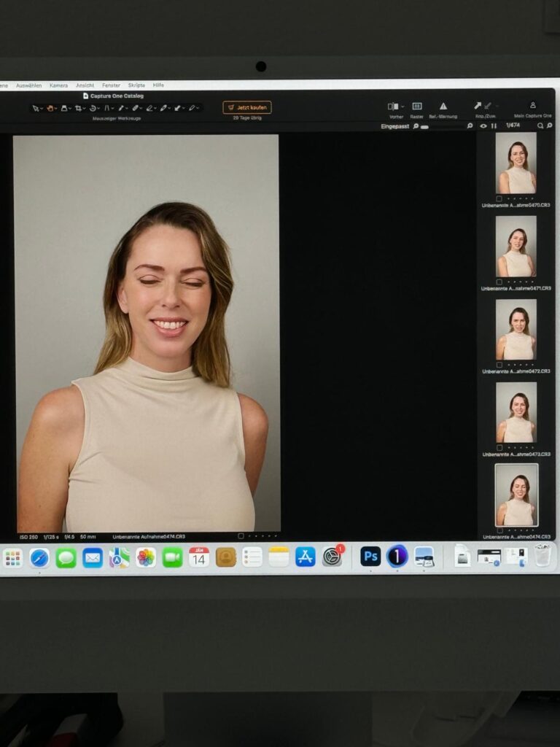Tick the checkbox under thumbnail Aufnahme0470.CR3
560x747 pixels.
point(499,198)
